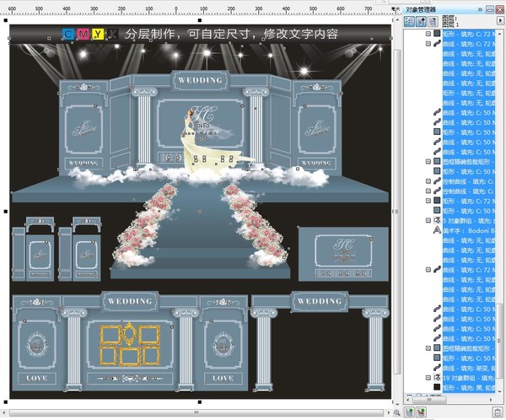Viewport: 506px width, 420px height.
Task: Select the gold picture frames group
Action: point(130,344)
